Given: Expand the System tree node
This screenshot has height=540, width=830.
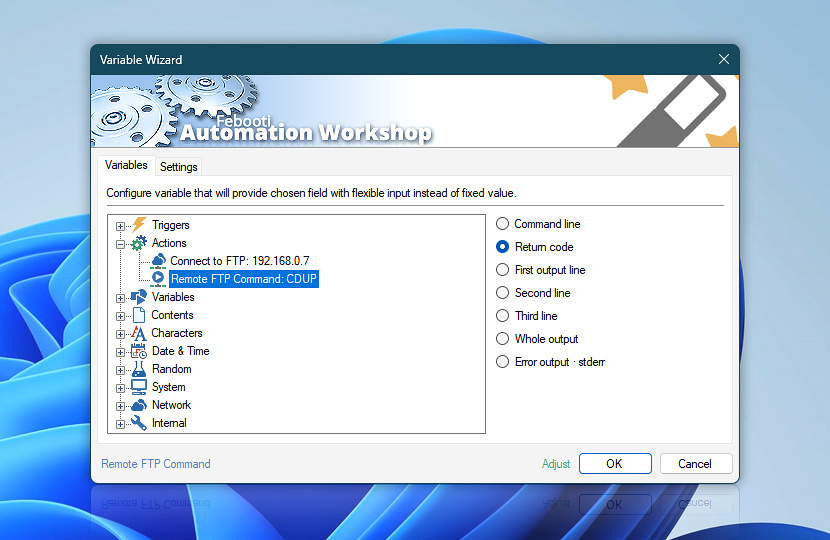Looking at the screenshot, I should (x=120, y=389).
